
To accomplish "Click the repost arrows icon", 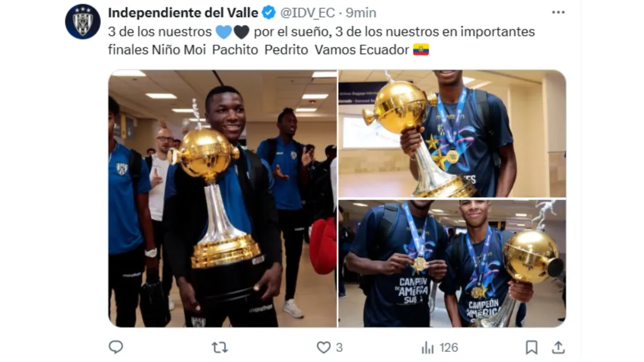I will point(219,348).
